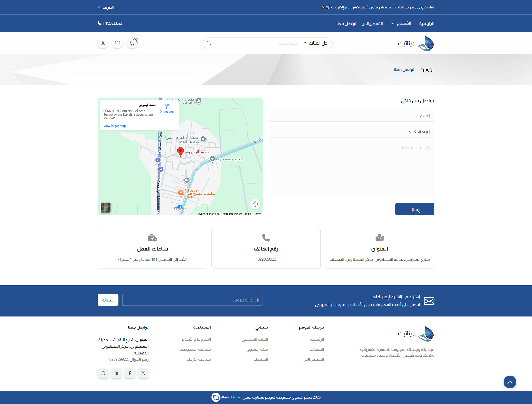Open the Snapchat social icon

pos(103,373)
